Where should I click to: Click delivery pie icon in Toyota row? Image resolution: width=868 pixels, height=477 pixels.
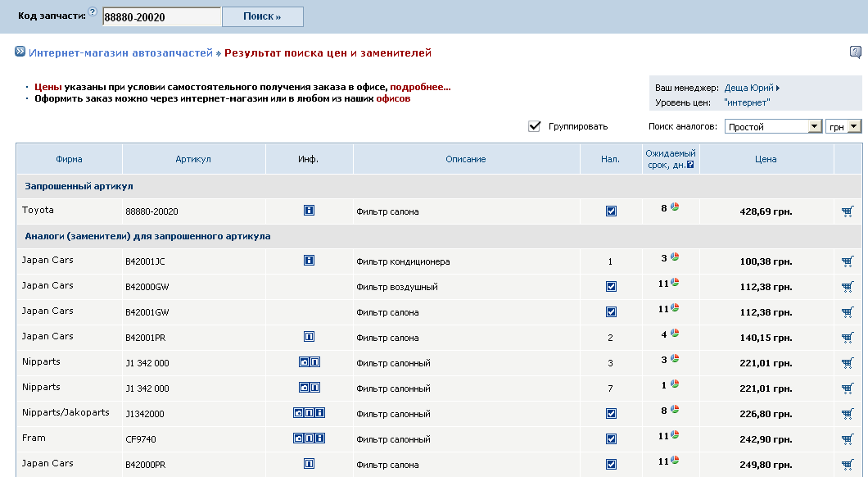(675, 207)
